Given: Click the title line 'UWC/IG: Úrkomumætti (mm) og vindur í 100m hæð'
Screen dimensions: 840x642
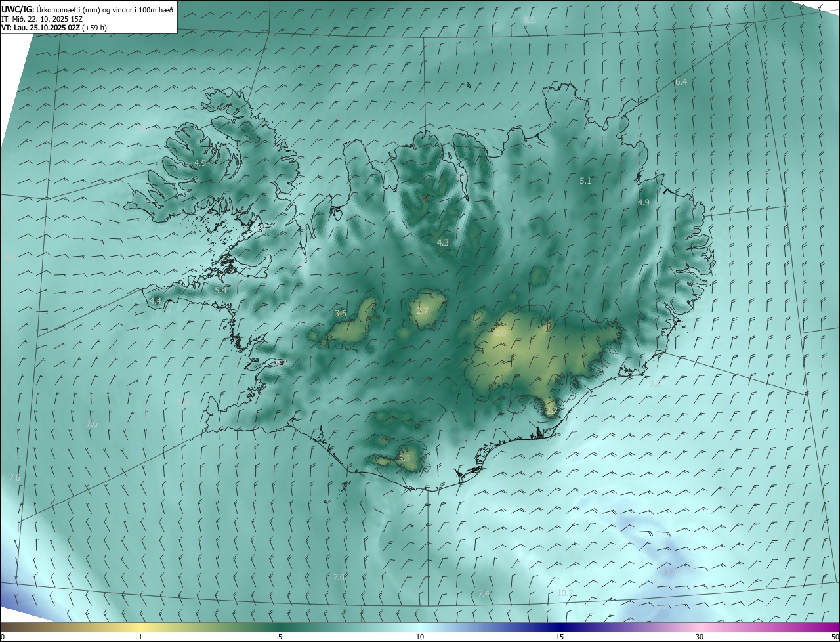Looking at the screenshot, I should pos(87,9).
